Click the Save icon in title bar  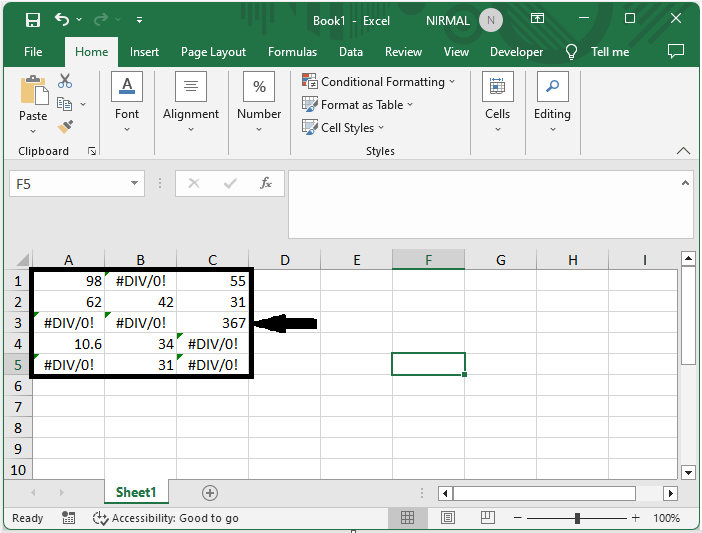[x=32, y=19]
